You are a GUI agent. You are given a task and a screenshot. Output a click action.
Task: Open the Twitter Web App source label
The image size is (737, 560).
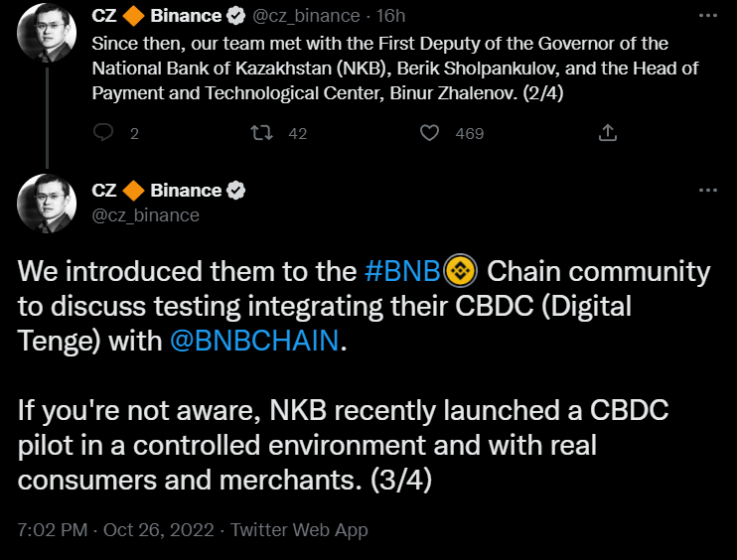pyautogui.click(x=299, y=530)
